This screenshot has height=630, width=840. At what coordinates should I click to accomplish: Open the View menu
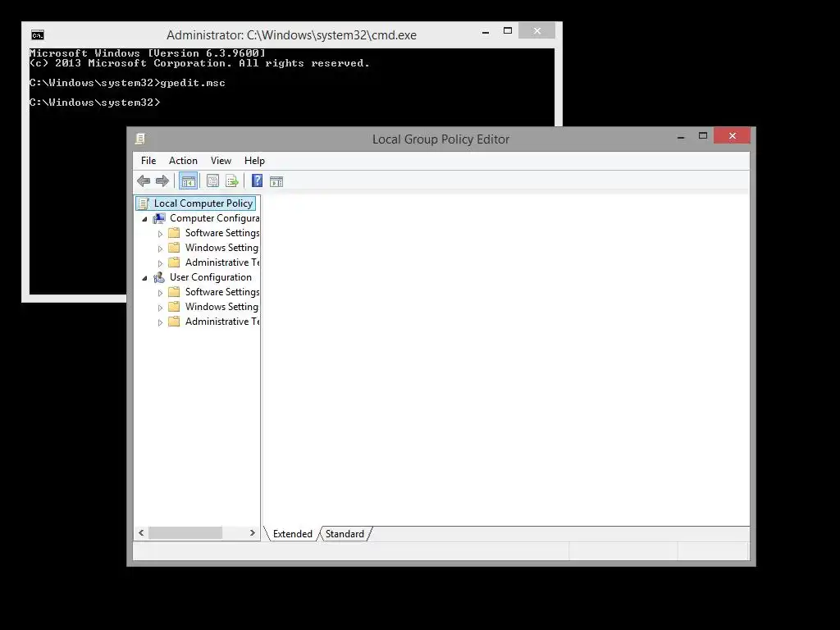221,161
